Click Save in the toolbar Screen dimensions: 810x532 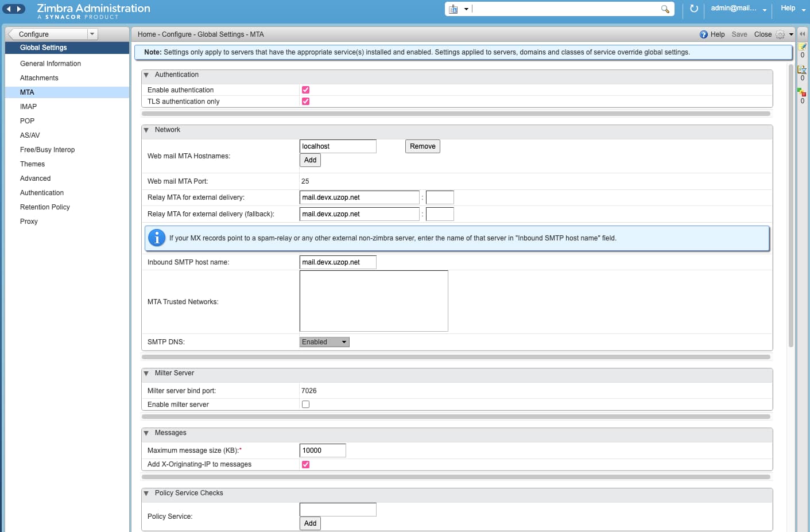(739, 34)
